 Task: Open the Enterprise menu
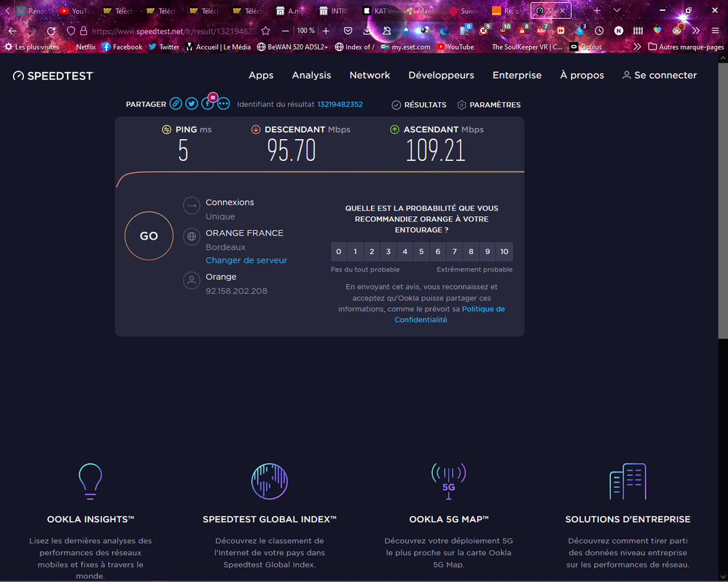pyautogui.click(x=517, y=75)
